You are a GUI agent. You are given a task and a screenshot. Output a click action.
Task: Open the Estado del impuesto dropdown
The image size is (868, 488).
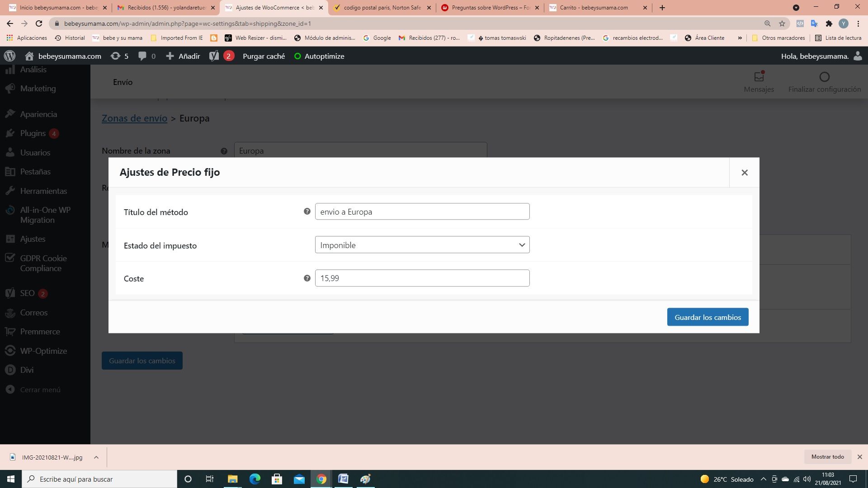tap(422, 245)
